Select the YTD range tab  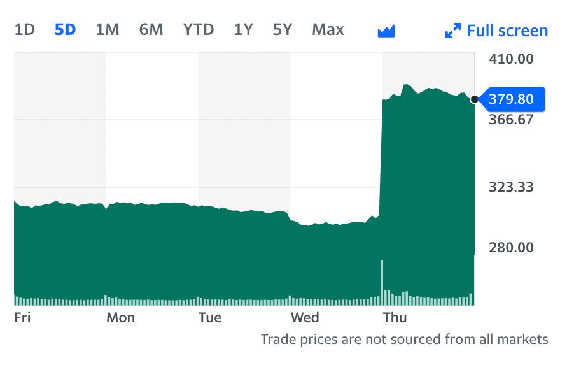coord(199,29)
